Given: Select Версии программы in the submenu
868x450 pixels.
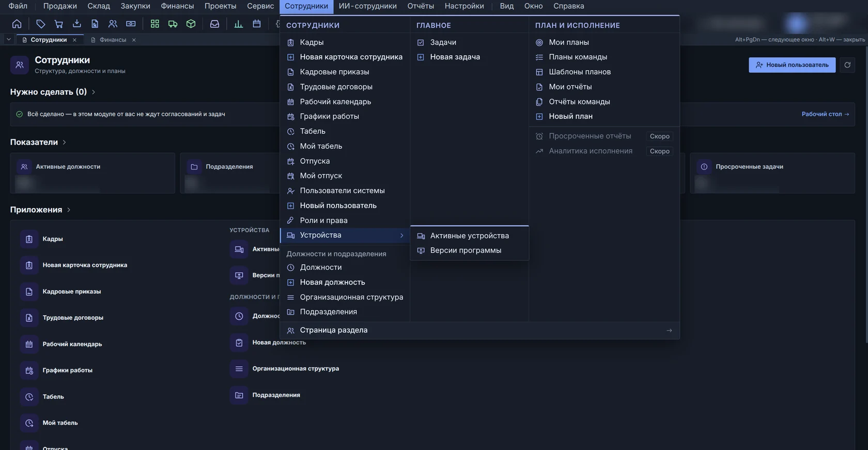Looking at the screenshot, I should pos(469,250).
